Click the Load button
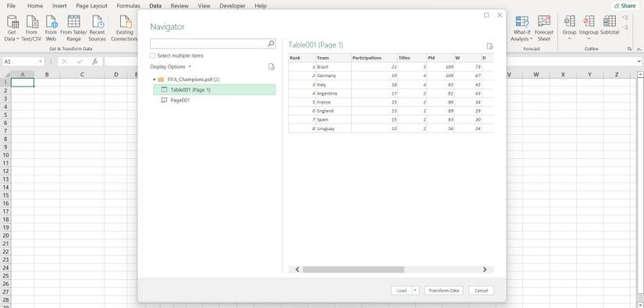This screenshot has width=644, height=308. 401,290
